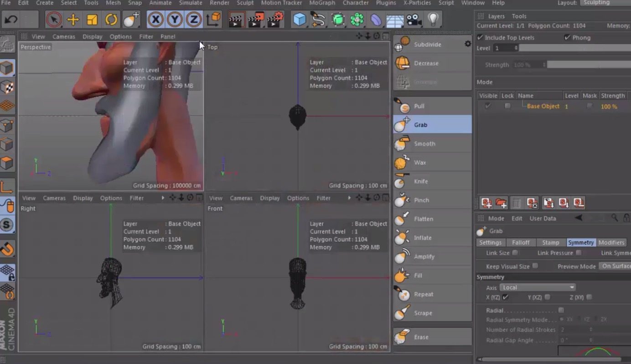Viewport: 631px width, 364px height.
Task: Click the green array modeling icon
Action: 357,20
